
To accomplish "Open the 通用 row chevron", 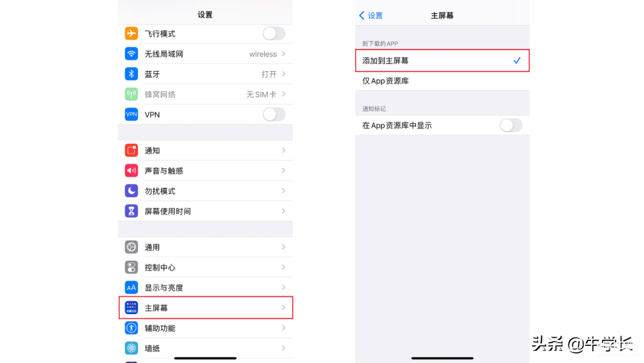I will click(283, 247).
